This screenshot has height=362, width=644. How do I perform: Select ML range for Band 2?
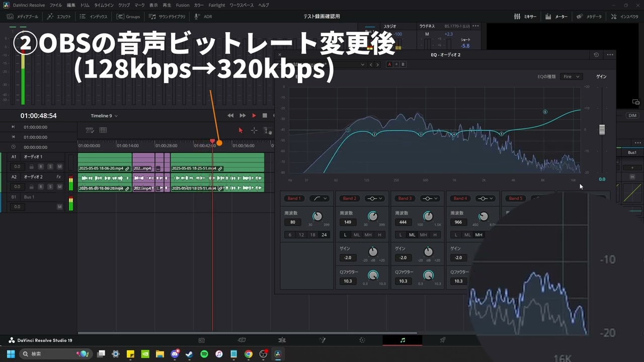tap(357, 235)
